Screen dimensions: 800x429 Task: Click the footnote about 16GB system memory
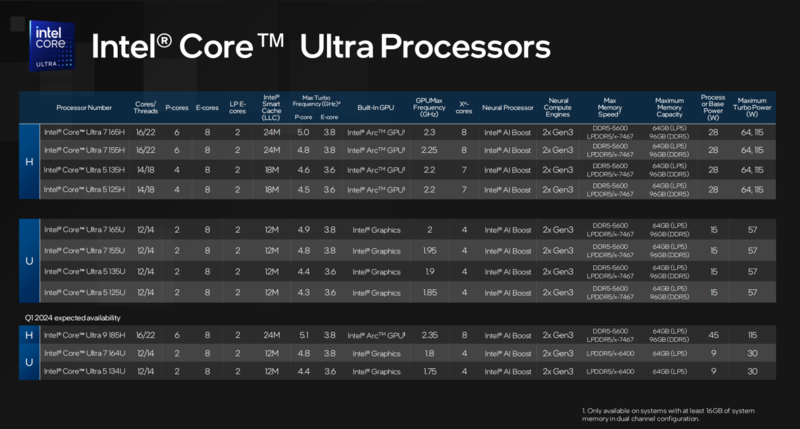point(668,414)
